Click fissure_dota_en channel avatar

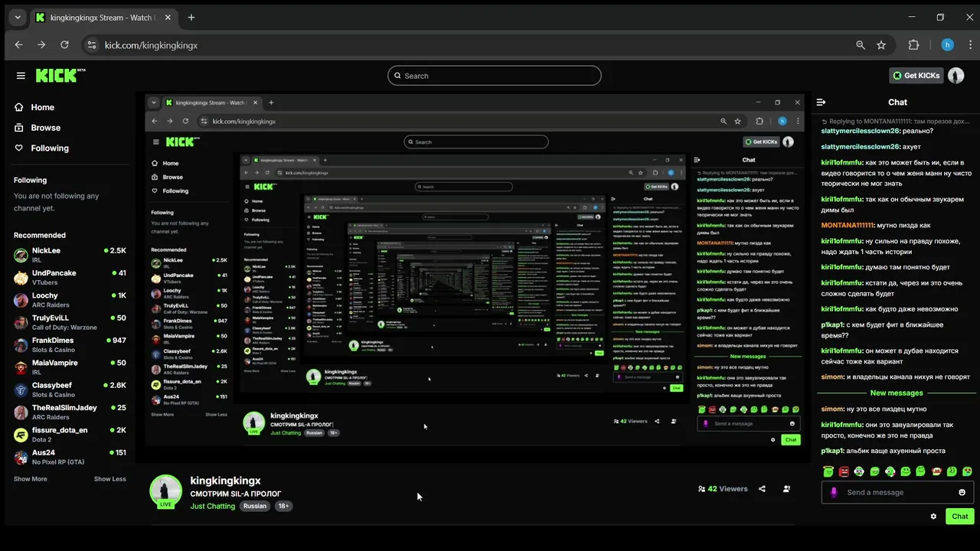click(21, 435)
